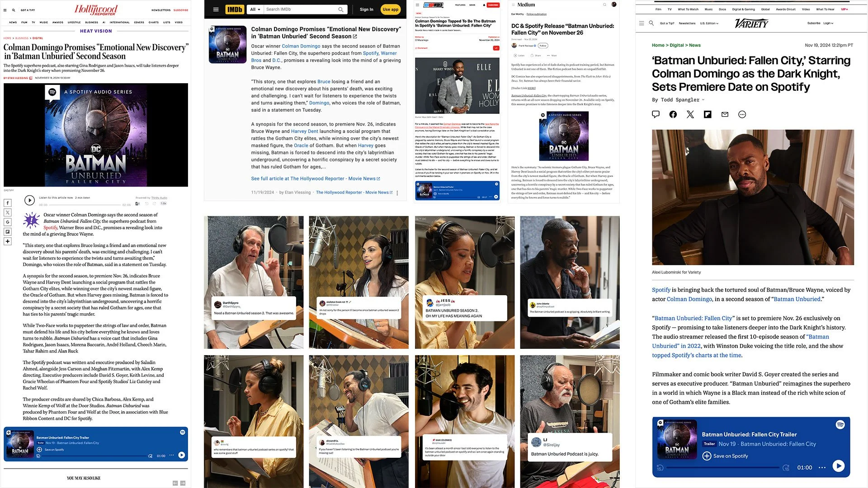The width and height of the screenshot is (868, 488).
Task: Open the Awards Circuit menu item
Action: pos(785,9)
